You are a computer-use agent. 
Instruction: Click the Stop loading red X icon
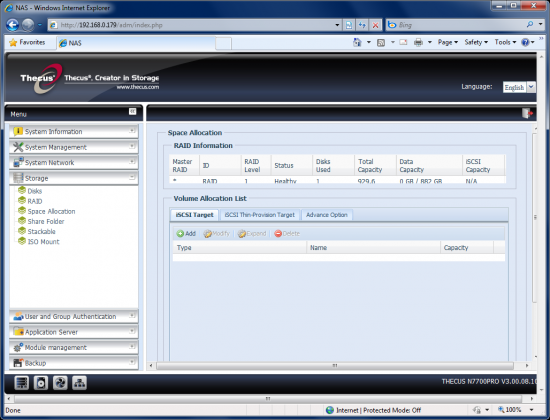(375, 25)
